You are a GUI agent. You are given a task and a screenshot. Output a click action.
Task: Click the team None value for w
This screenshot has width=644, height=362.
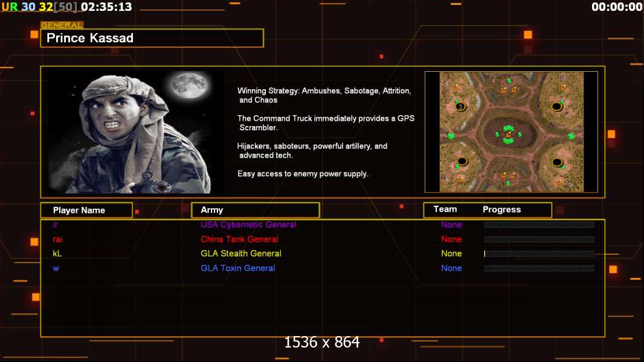click(x=451, y=268)
